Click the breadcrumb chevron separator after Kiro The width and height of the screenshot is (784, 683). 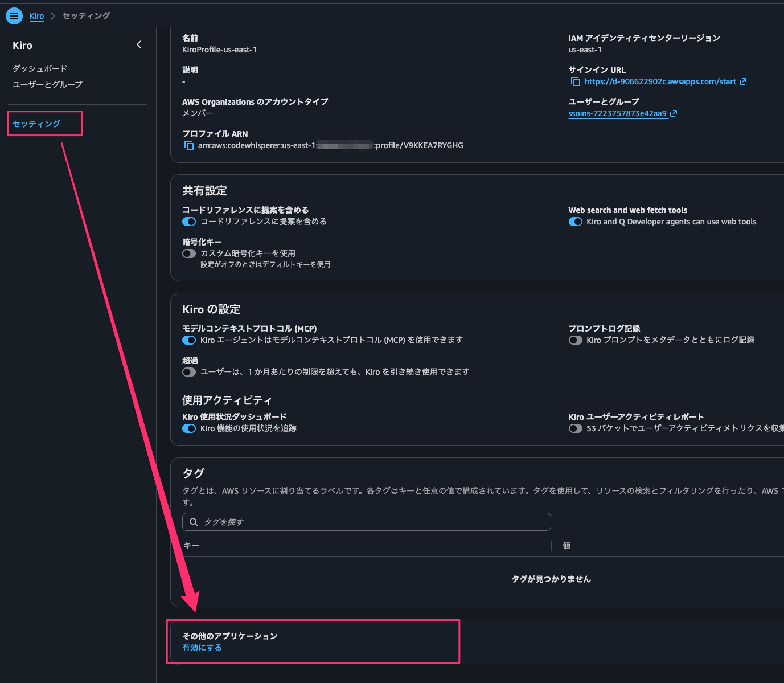[53, 16]
